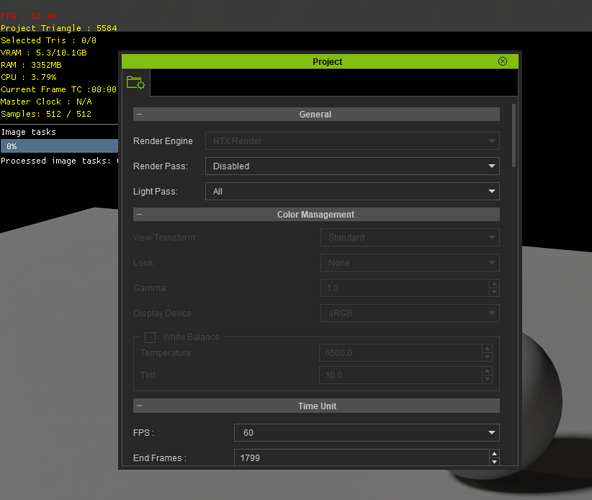Decrease End Frames with down arrow
Viewport: 592px width, 500px height.
[494, 462]
